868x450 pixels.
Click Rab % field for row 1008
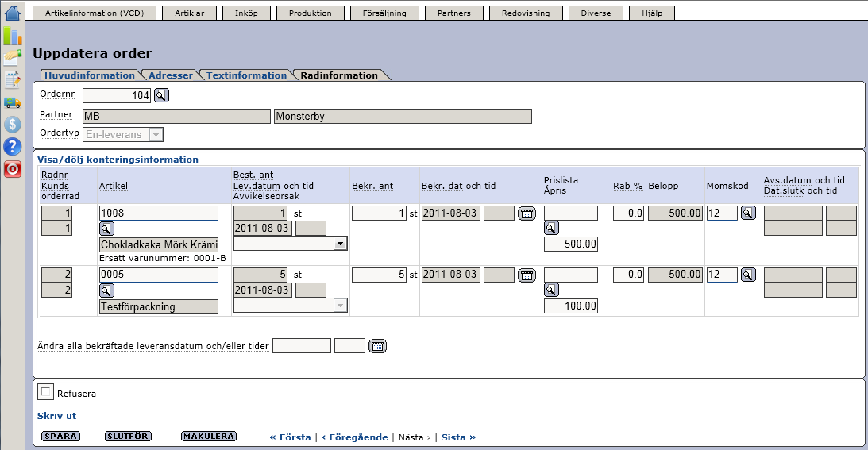coord(628,213)
